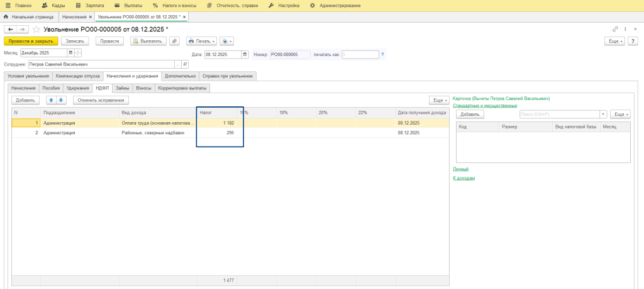Open Еще menu above deductions table
The height and width of the screenshot is (289, 644).
point(620,114)
